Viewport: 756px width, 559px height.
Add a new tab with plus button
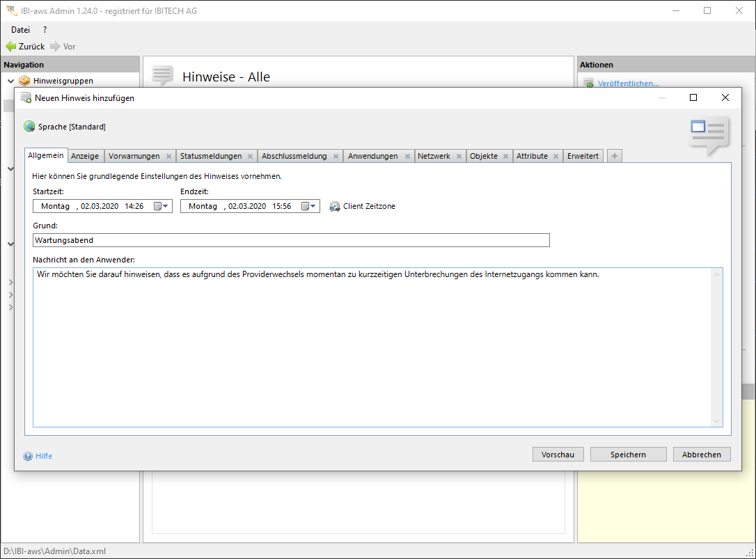[x=614, y=156]
